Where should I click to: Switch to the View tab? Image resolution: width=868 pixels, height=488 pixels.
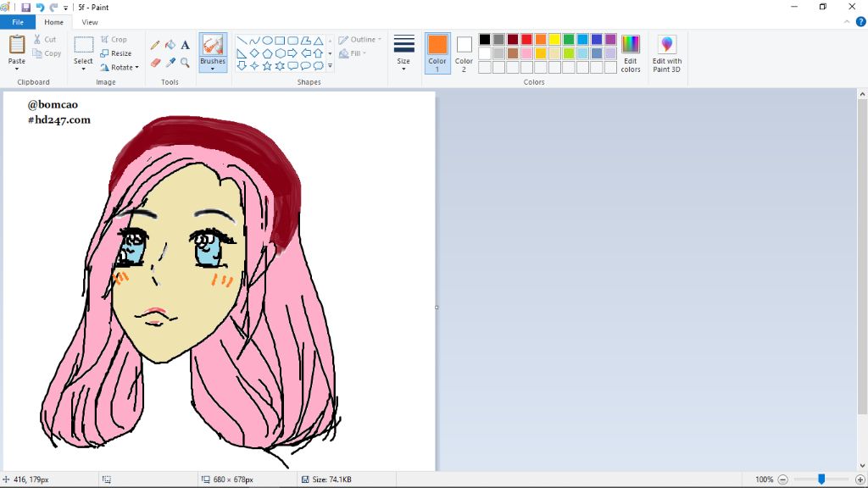tap(90, 22)
